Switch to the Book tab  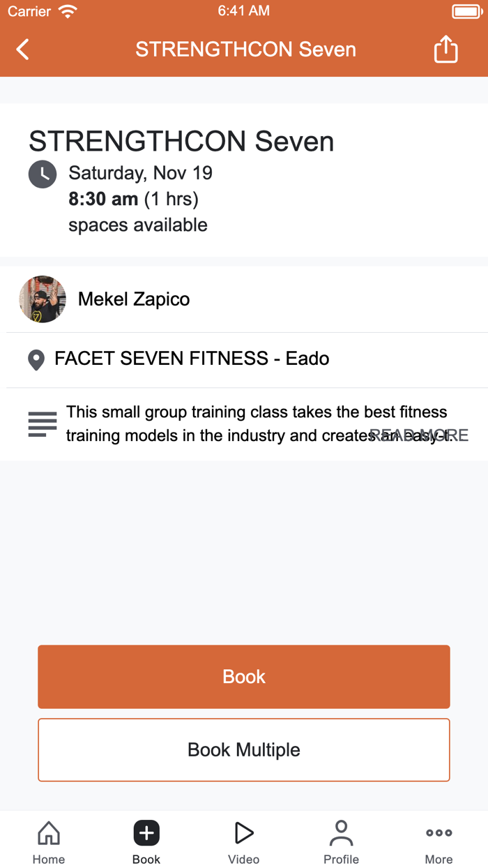pyautogui.click(x=146, y=841)
